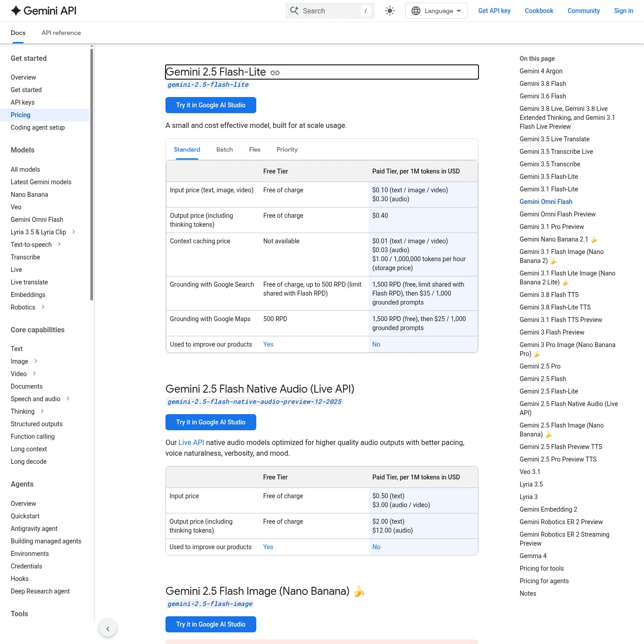Image resolution: width=644 pixels, height=644 pixels.
Task: Open Nano Banana in the sidebar
Action: [x=30, y=195]
